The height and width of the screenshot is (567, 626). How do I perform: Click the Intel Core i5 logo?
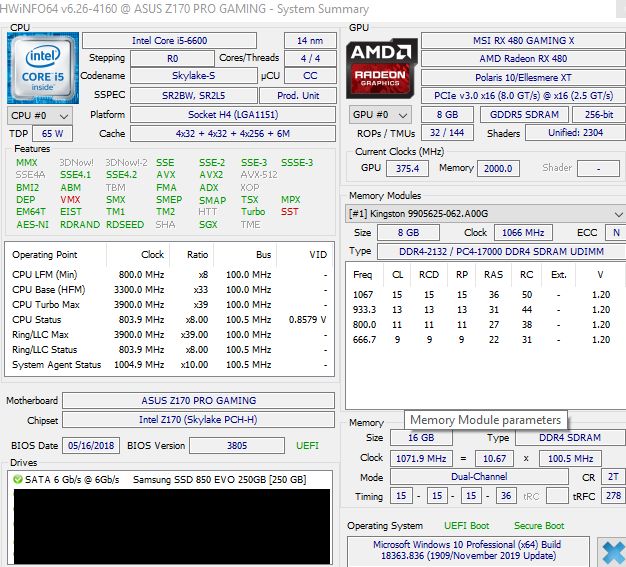(x=43, y=68)
